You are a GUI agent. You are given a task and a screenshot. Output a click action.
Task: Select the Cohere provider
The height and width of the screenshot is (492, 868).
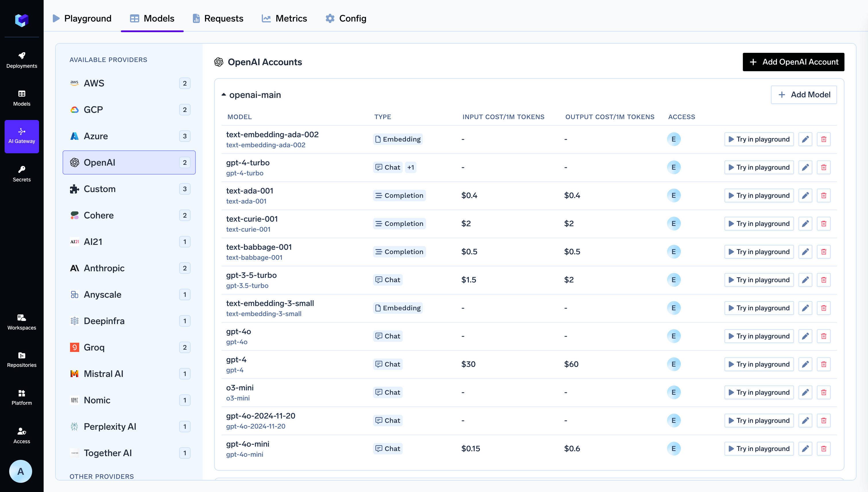click(129, 215)
